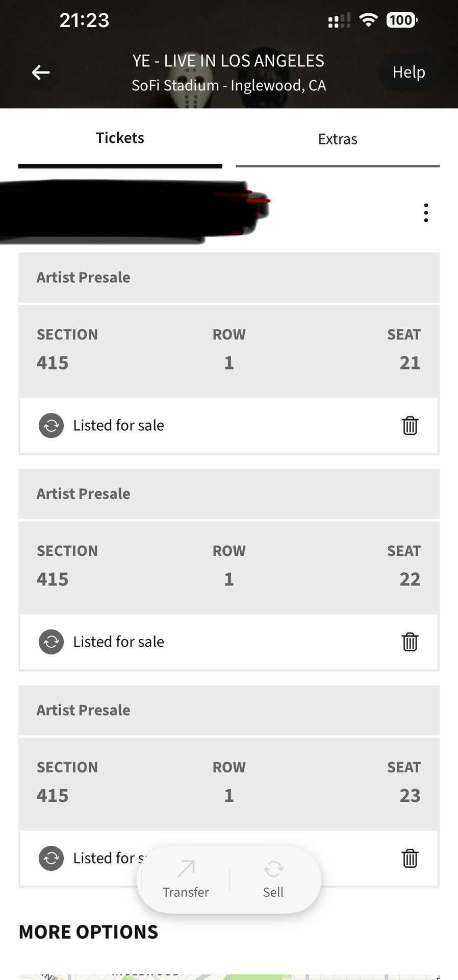Tap the first Artist Presale header
The width and height of the screenshot is (458, 980).
(x=229, y=278)
